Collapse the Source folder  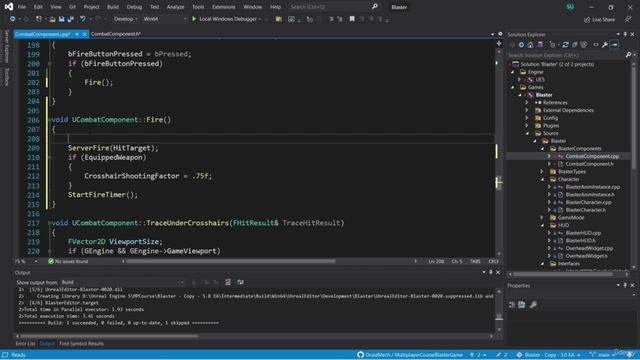click(527, 133)
